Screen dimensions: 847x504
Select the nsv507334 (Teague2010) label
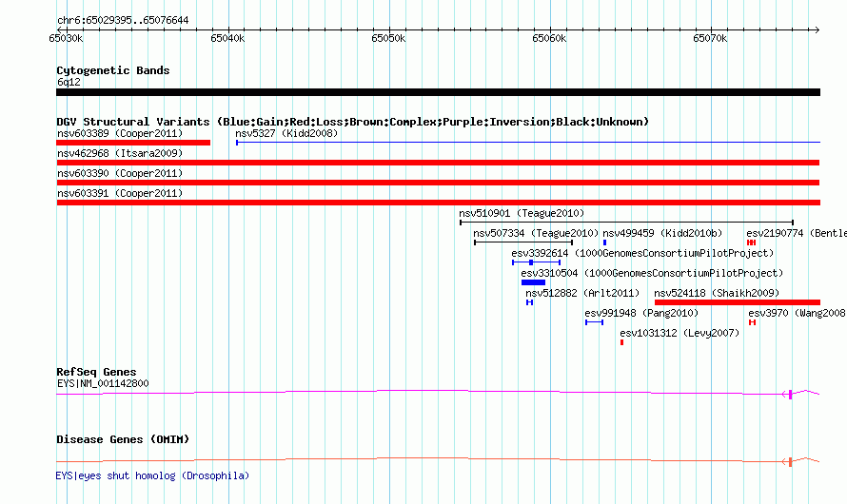536,233
